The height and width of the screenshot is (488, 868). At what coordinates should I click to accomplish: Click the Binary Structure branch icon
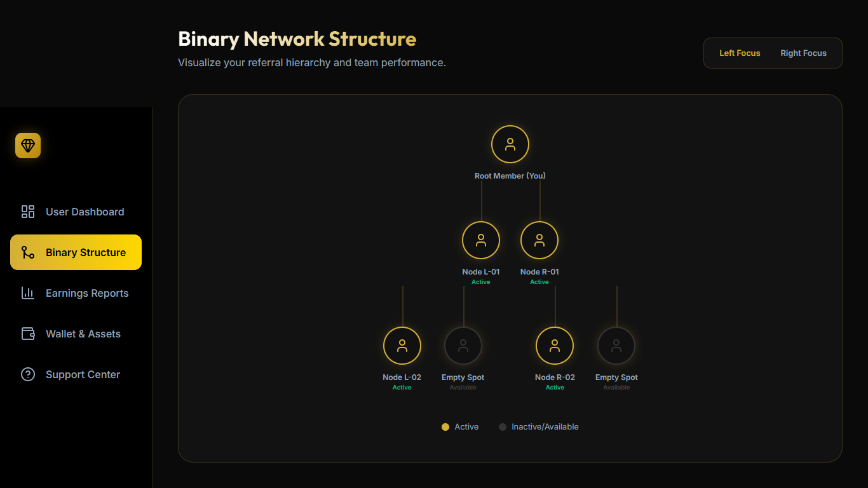(28, 252)
